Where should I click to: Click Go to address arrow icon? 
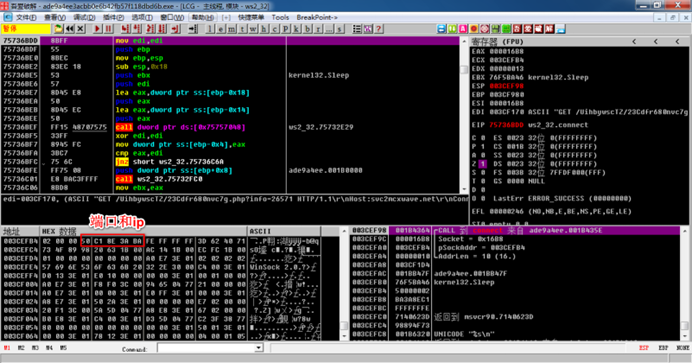point(193,29)
